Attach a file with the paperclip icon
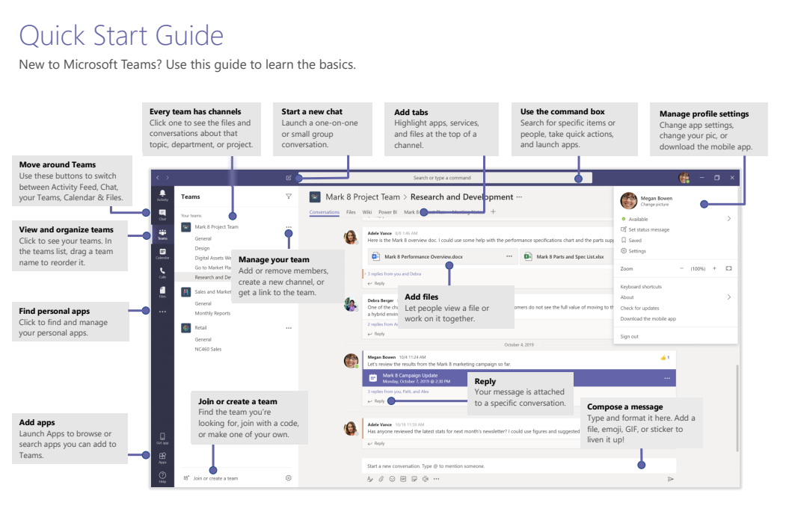 (381, 479)
